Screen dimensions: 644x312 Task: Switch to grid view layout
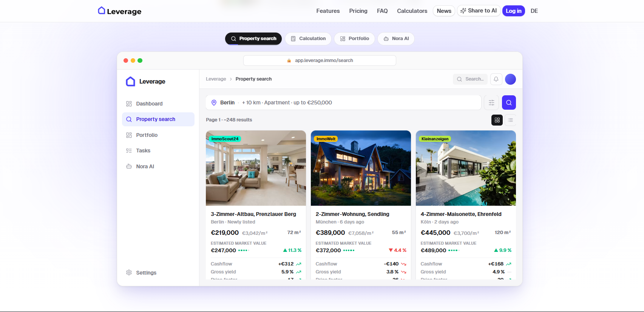497,120
